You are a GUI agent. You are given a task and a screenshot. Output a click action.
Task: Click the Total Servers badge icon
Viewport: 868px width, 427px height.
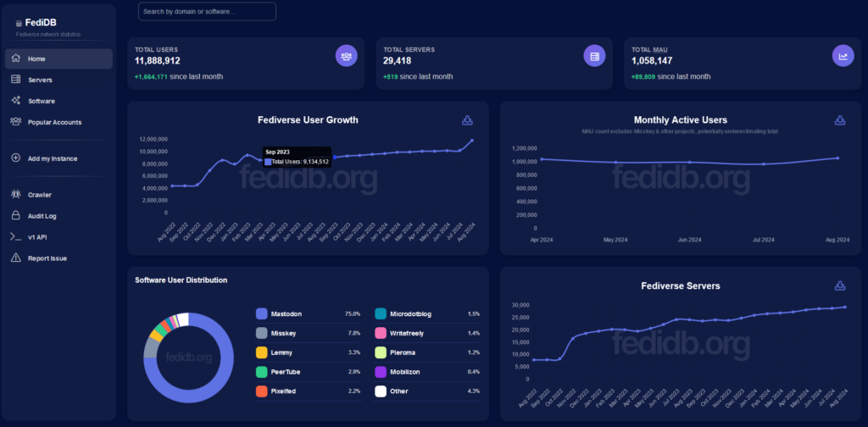click(594, 56)
